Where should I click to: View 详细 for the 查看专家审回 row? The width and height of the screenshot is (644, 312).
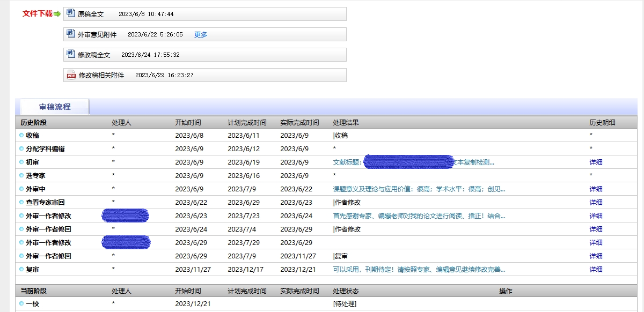tap(596, 203)
